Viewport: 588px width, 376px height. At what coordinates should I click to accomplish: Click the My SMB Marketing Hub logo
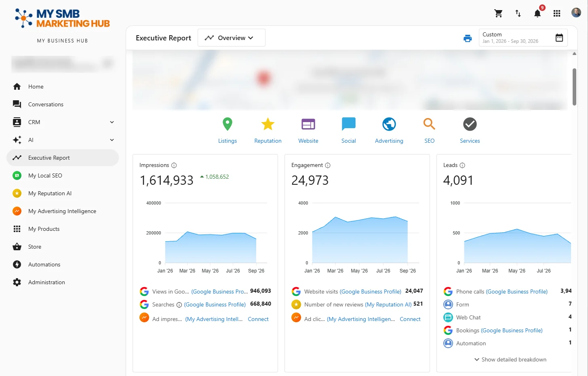pyautogui.click(x=62, y=19)
